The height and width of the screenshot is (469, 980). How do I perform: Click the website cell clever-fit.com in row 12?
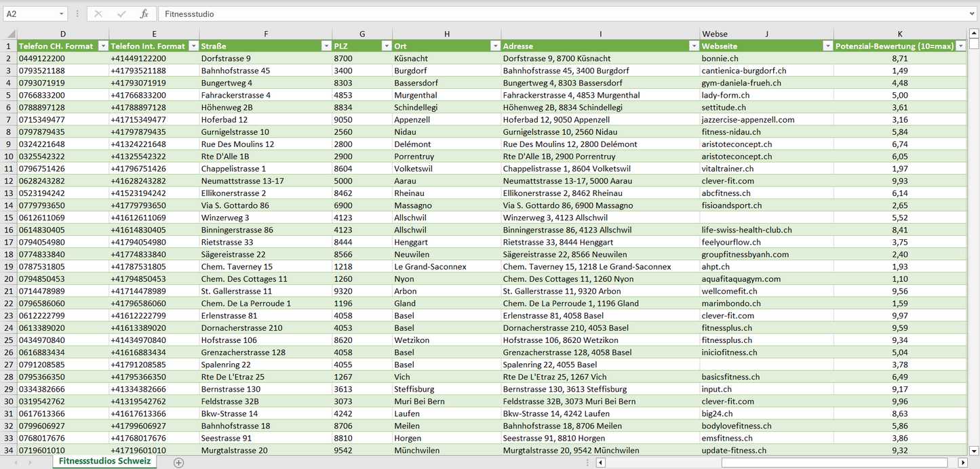(727, 181)
